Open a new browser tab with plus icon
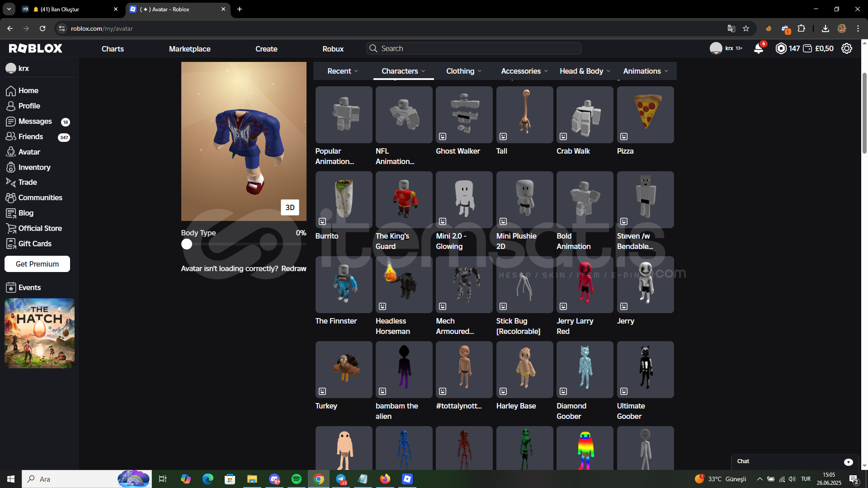This screenshot has height=488, width=868. 240,9
